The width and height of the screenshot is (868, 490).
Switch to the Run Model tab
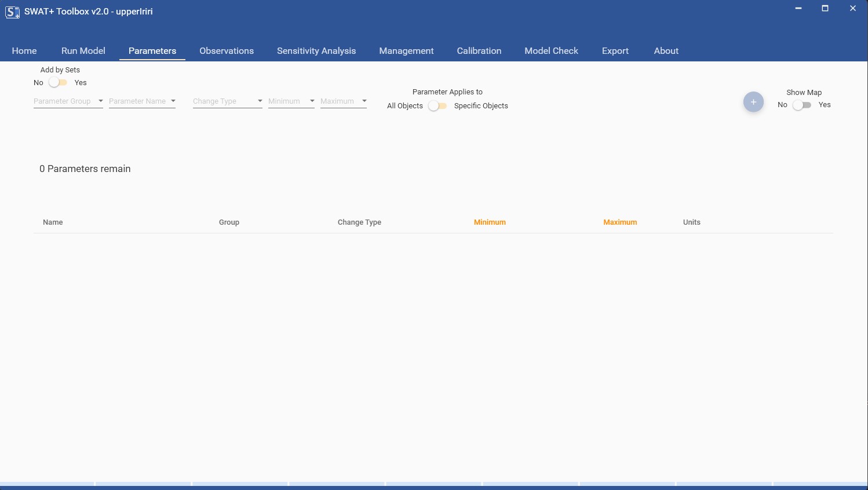coord(83,51)
